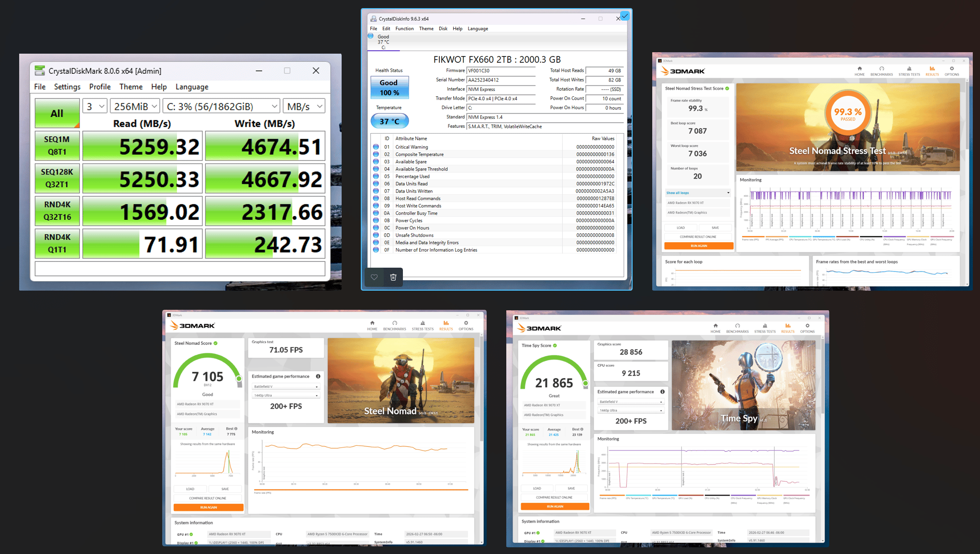Viewport: 980px width, 554px height.
Task: Open Theme menu in CrystalDiskMark
Action: tap(131, 87)
